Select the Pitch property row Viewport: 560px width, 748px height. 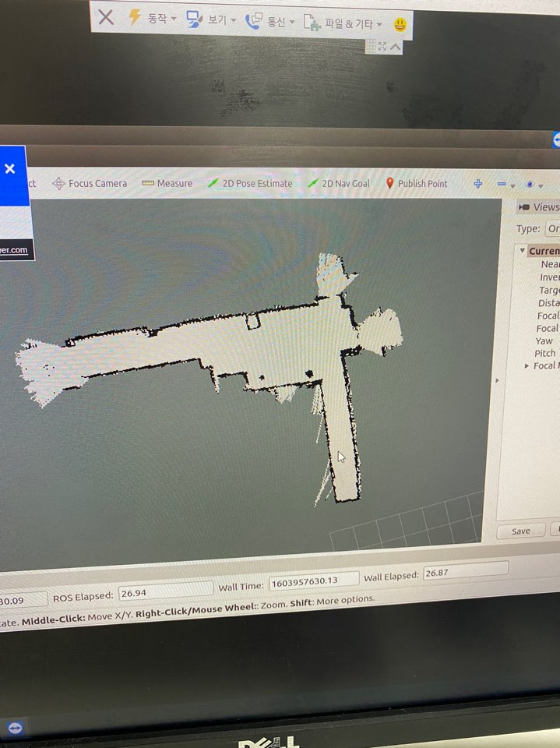[x=544, y=353]
